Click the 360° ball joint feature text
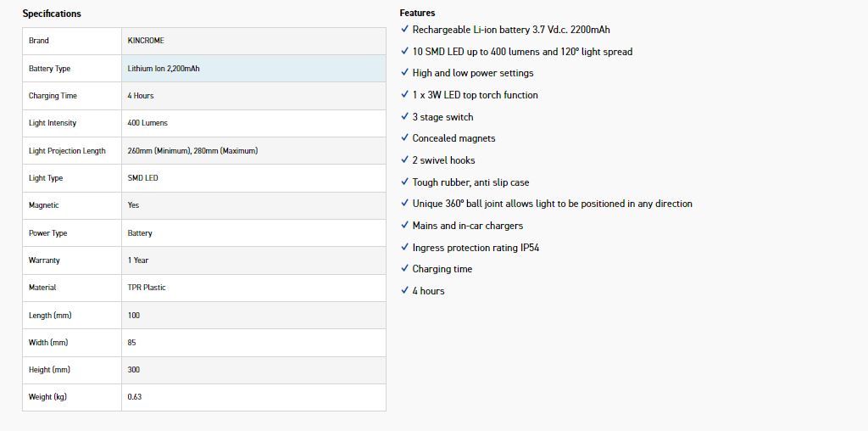Image resolution: width=868 pixels, height=431 pixels. click(x=552, y=204)
